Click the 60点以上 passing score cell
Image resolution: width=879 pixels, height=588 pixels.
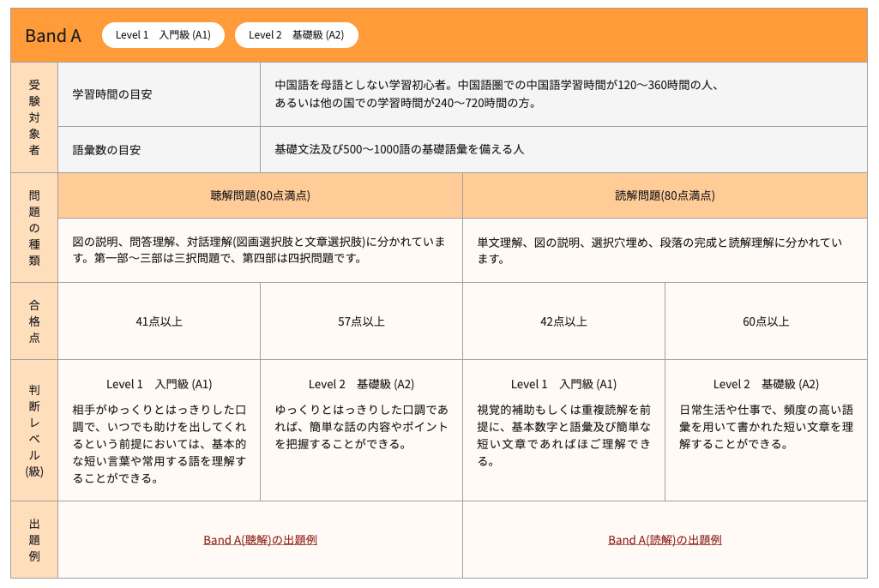click(x=766, y=321)
